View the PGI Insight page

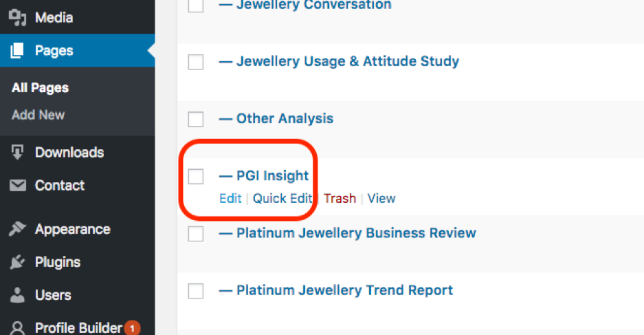tap(381, 198)
